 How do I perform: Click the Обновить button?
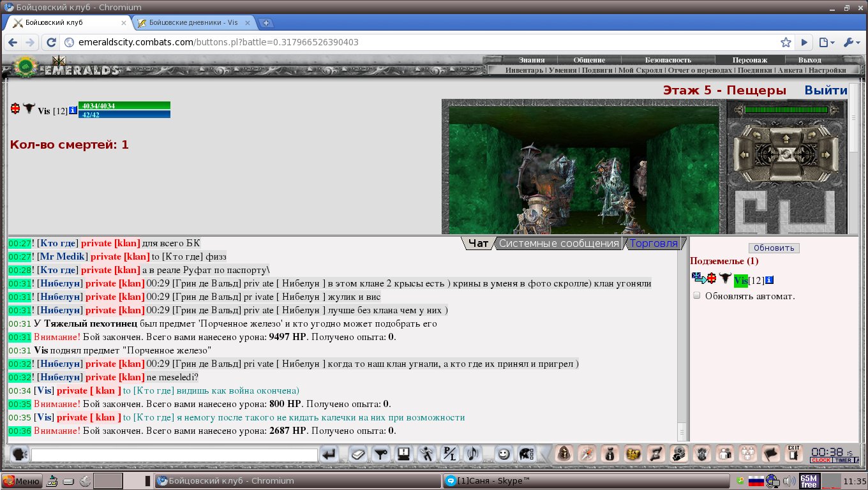774,248
